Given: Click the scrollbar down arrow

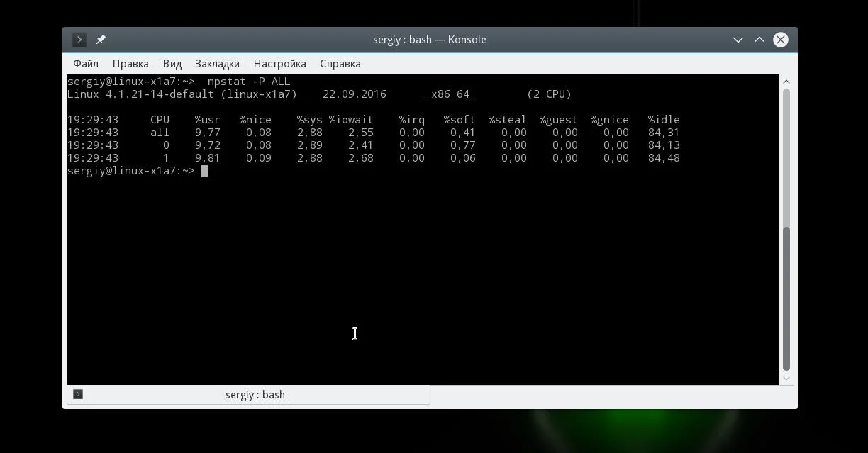Looking at the screenshot, I should 786,379.
